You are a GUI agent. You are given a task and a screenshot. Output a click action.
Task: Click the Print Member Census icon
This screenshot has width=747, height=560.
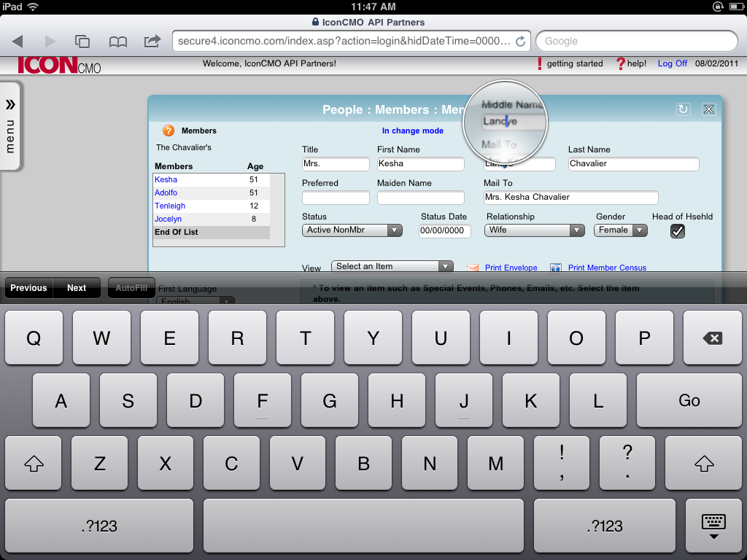556,268
